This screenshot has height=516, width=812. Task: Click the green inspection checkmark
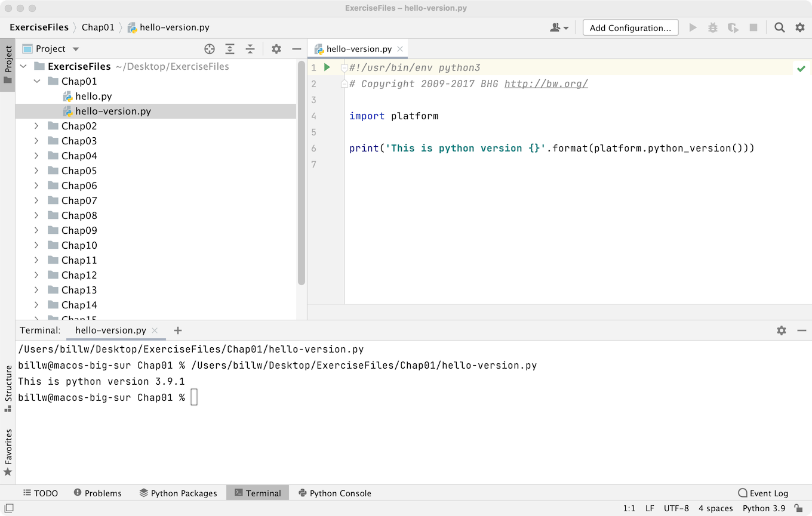click(801, 69)
